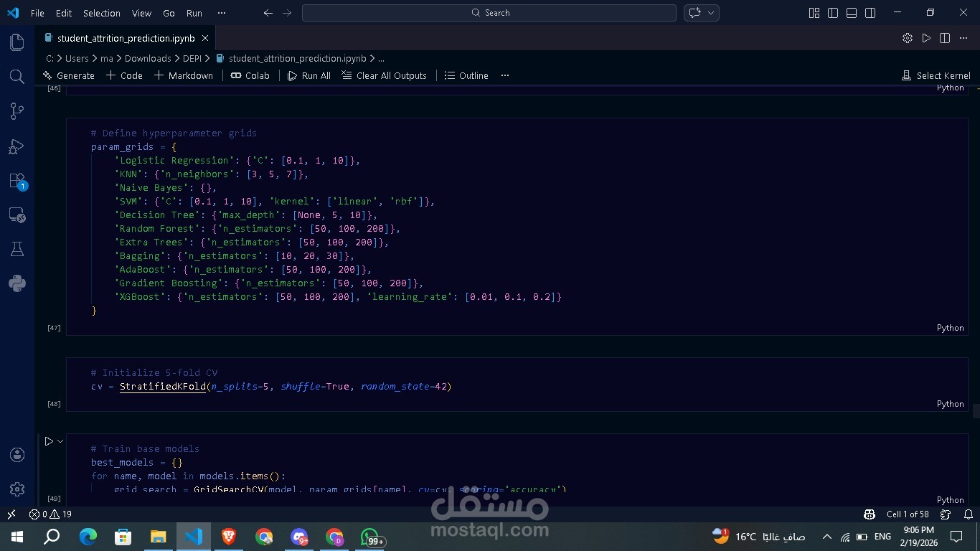Image resolution: width=980 pixels, height=551 pixels.
Task: Click Select Kernel
Action: coord(936,75)
